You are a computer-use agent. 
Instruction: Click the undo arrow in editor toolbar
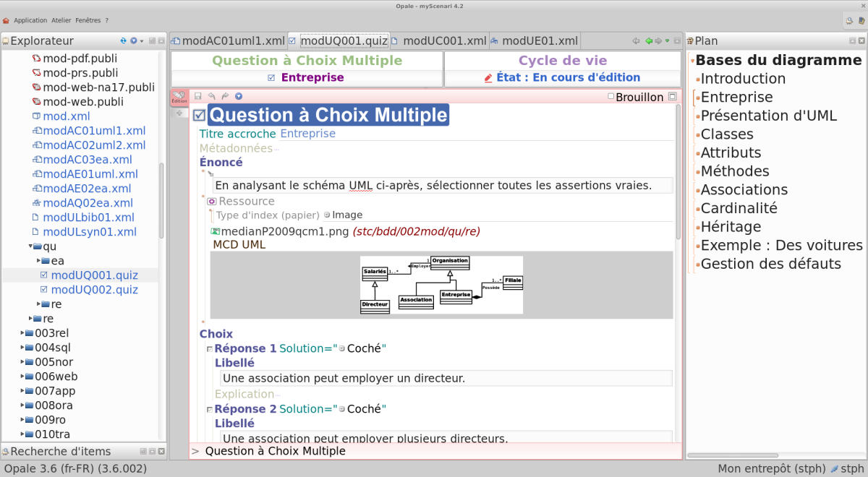[x=211, y=96]
